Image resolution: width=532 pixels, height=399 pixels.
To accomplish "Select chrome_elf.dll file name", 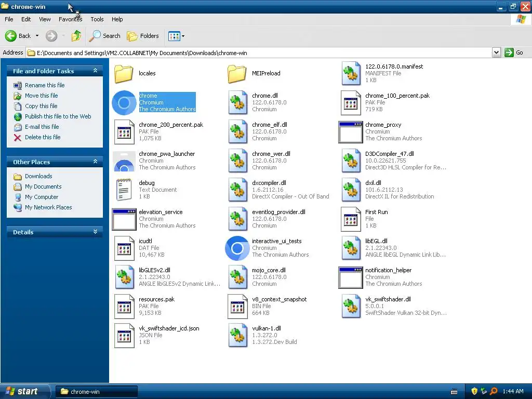I will point(270,125).
